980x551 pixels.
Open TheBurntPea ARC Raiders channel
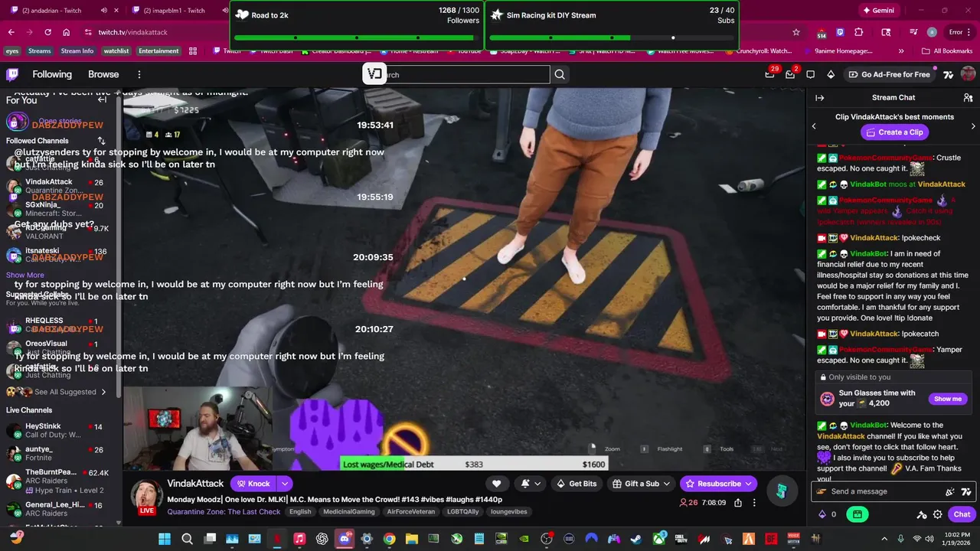[57, 478]
